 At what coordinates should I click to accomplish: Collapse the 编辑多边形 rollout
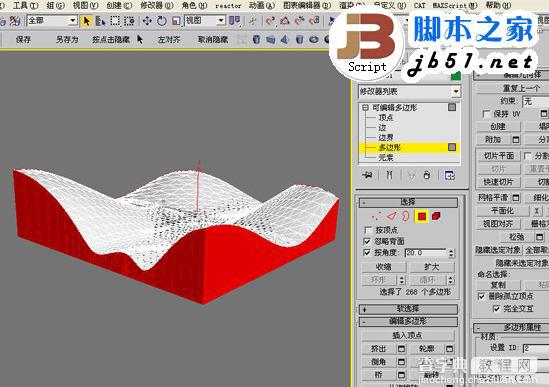(x=408, y=322)
